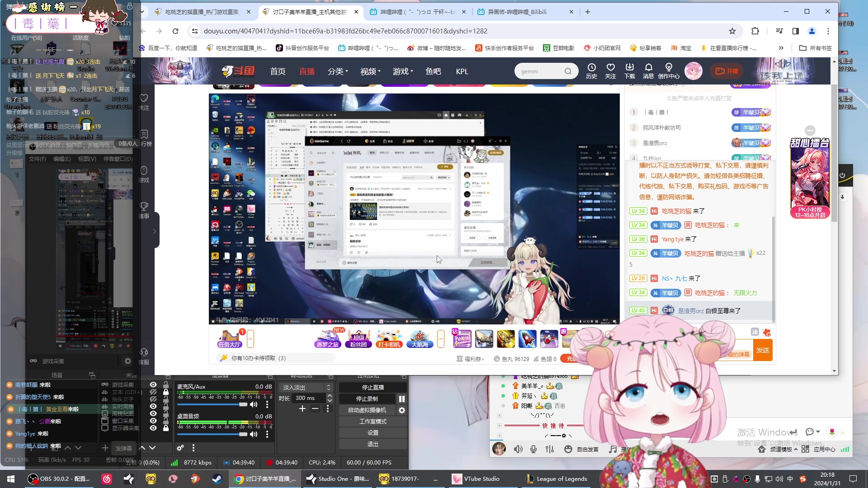Click 启动虚拟摄像机 button
This screenshot has height=488, width=868.
tap(367, 410)
